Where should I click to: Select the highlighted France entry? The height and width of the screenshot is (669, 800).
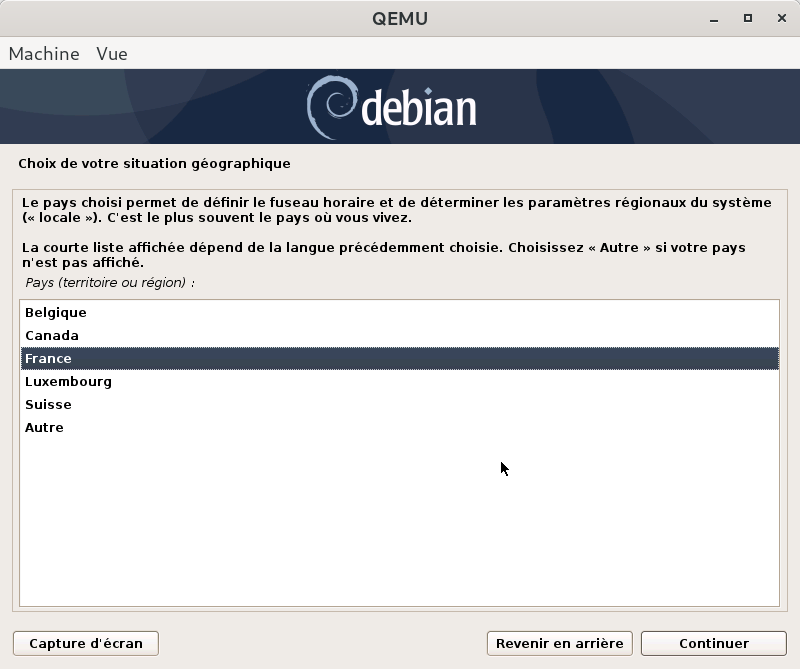pyautogui.click(x=49, y=359)
